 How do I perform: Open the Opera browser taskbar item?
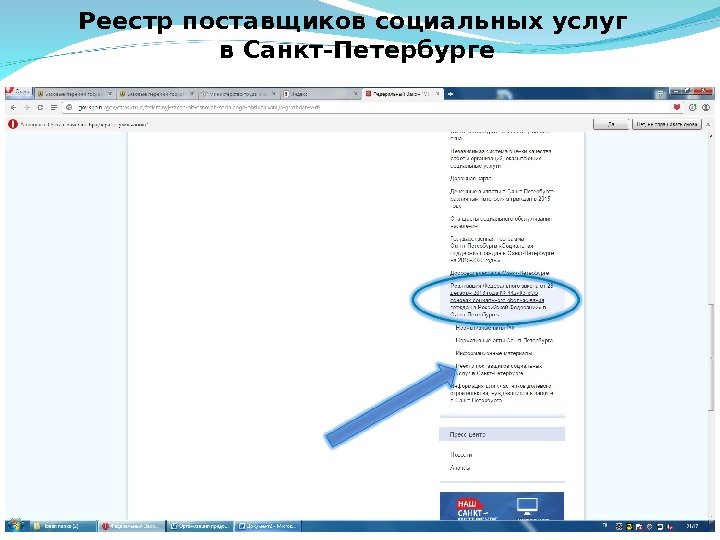coord(132,526)
